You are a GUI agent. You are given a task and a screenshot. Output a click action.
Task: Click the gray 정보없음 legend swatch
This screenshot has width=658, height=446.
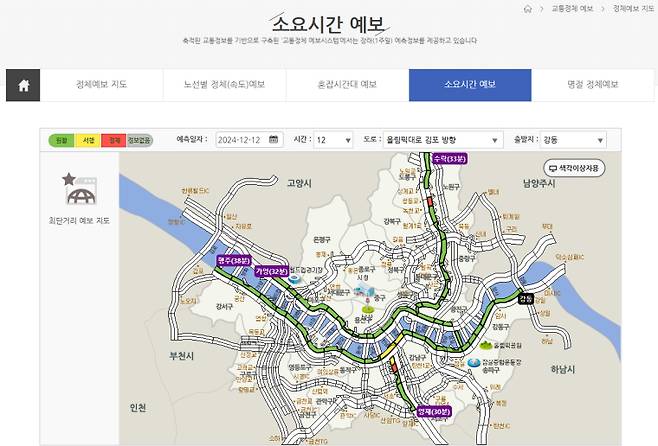point(139,140)
